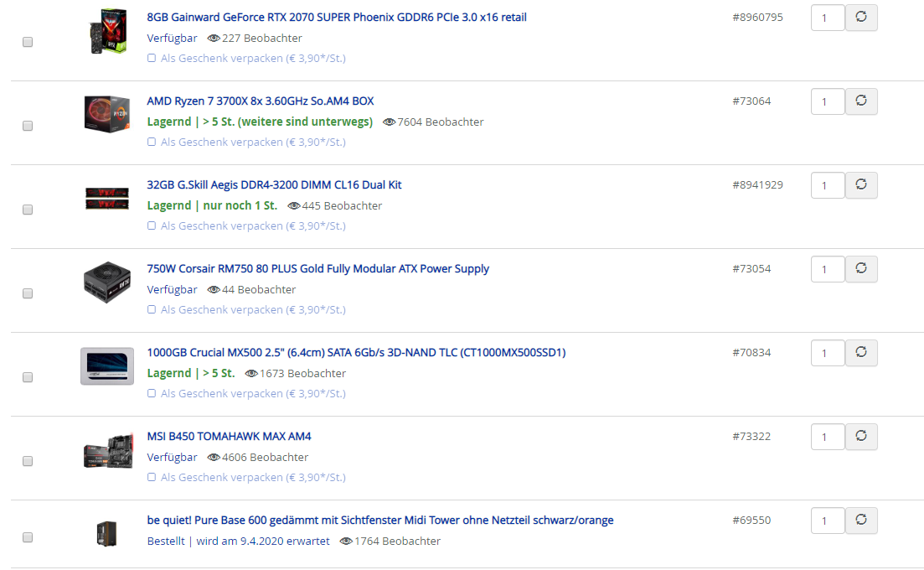The image size is (924, 570).
Task: Select the MSI B450 TOMAHAWK row checkbox
Action: tap(28, 461)
